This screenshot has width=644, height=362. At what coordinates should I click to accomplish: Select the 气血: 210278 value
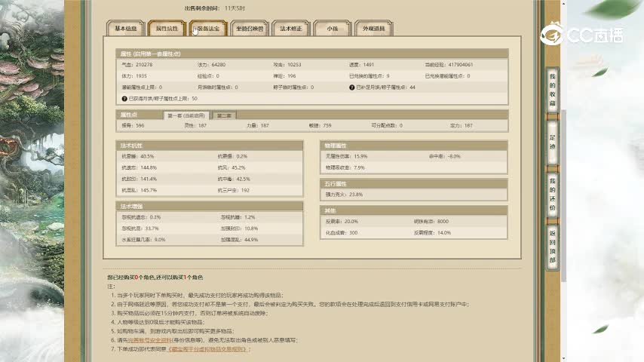point(137,65)
